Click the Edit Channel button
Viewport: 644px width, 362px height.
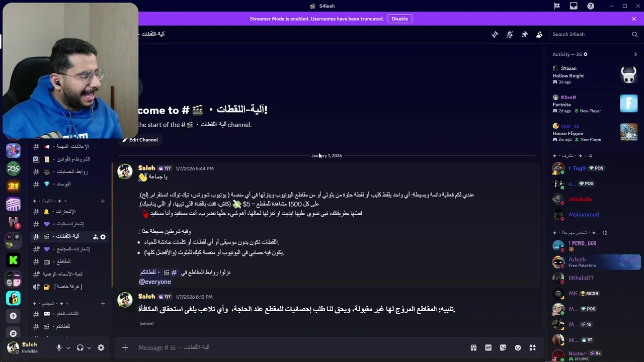tap(140, 140)
